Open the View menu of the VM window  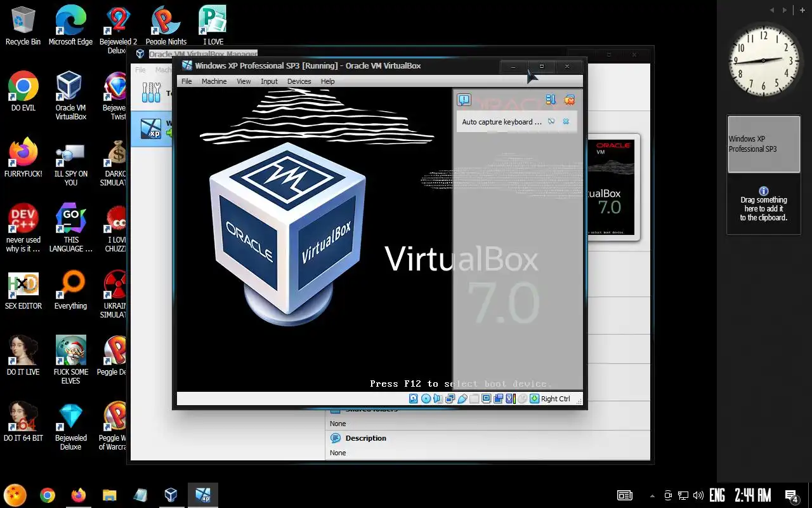tap(244, 81)
